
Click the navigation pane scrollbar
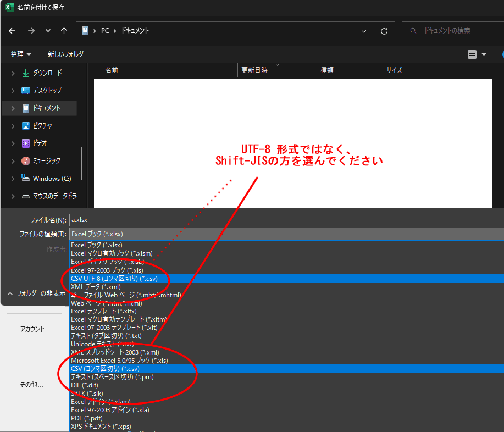point(82,163)
